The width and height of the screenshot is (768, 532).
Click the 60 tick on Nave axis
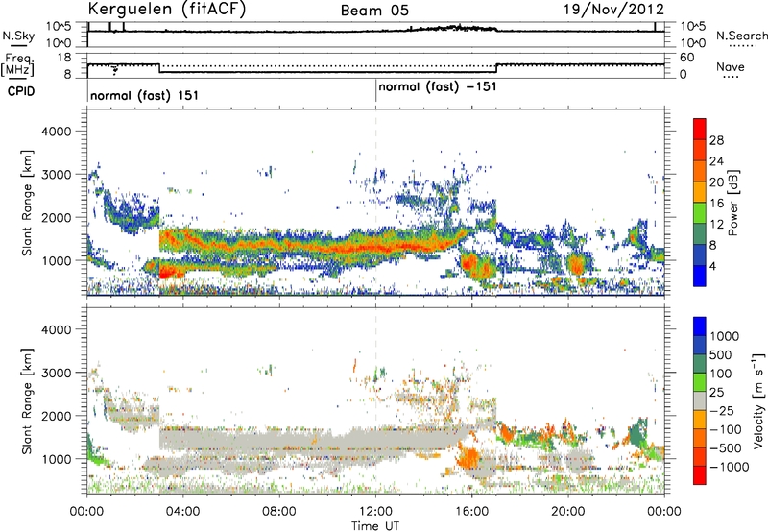[x=687, y=58]
